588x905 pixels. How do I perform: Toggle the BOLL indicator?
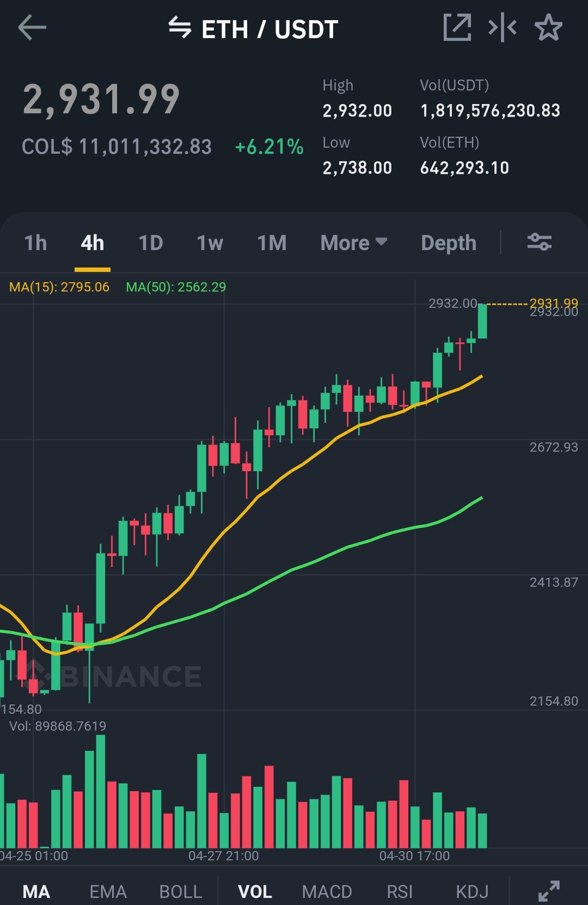(x=181, y=891)
